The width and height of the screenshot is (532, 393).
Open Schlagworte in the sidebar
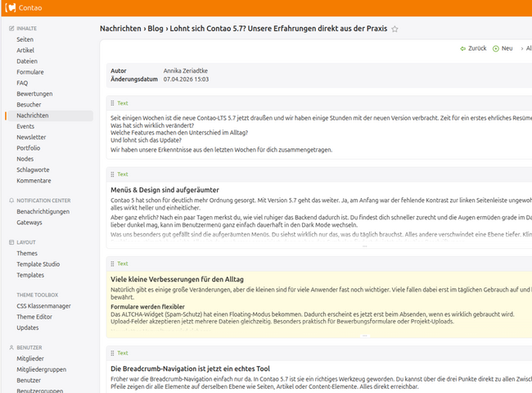[33, 169]
